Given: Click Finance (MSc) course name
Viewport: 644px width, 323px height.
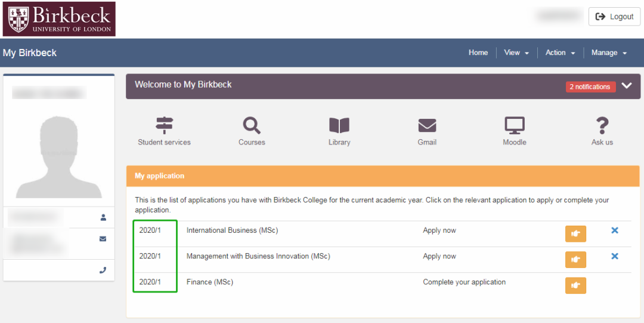Looking at the screenshot, I should point(210,282).
